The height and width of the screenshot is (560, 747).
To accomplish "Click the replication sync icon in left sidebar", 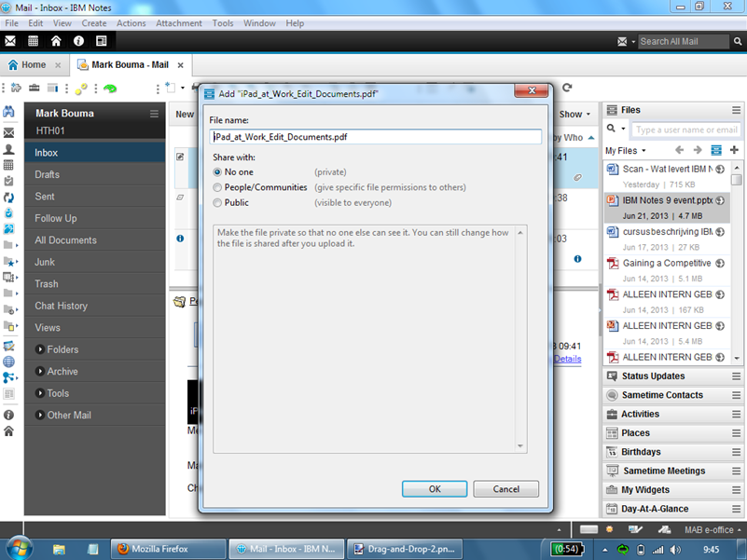I will pos(8,198).
